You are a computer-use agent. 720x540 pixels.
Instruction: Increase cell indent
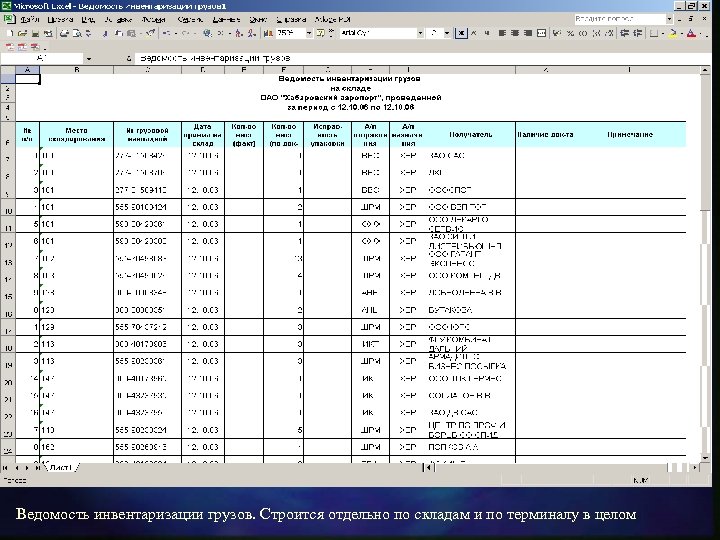[638, 33]
